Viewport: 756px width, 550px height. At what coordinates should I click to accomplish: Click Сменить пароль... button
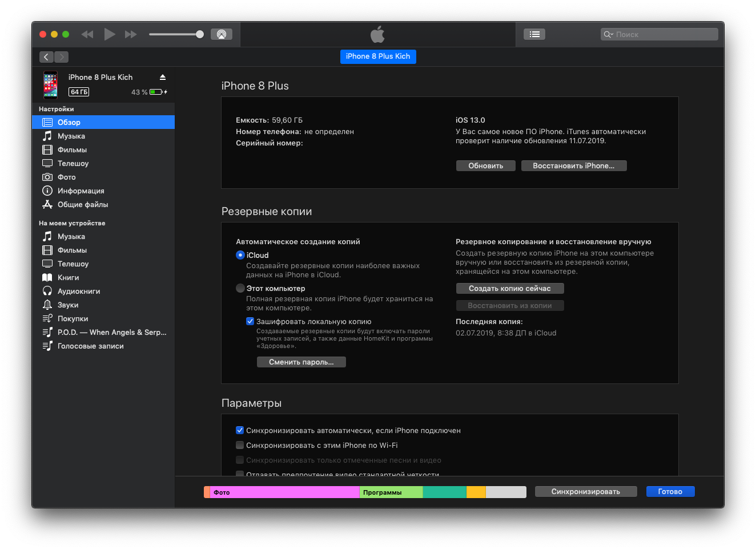(x=301, y=362)
